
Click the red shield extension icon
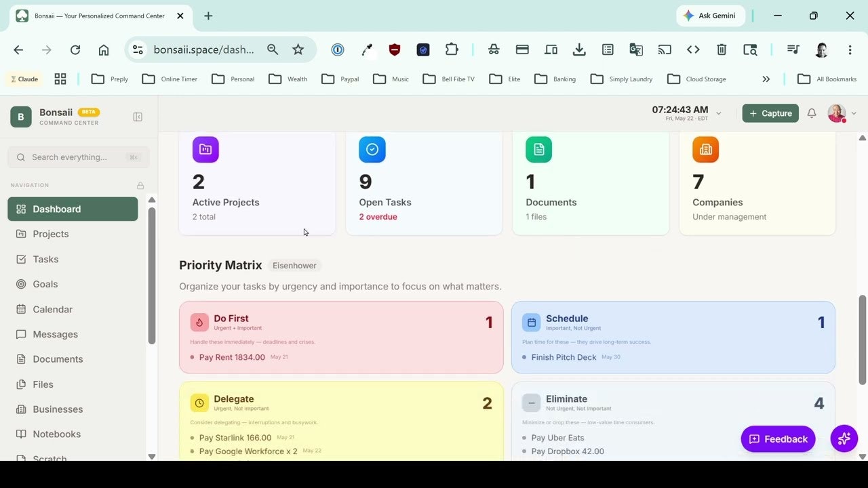pos(395,49)
